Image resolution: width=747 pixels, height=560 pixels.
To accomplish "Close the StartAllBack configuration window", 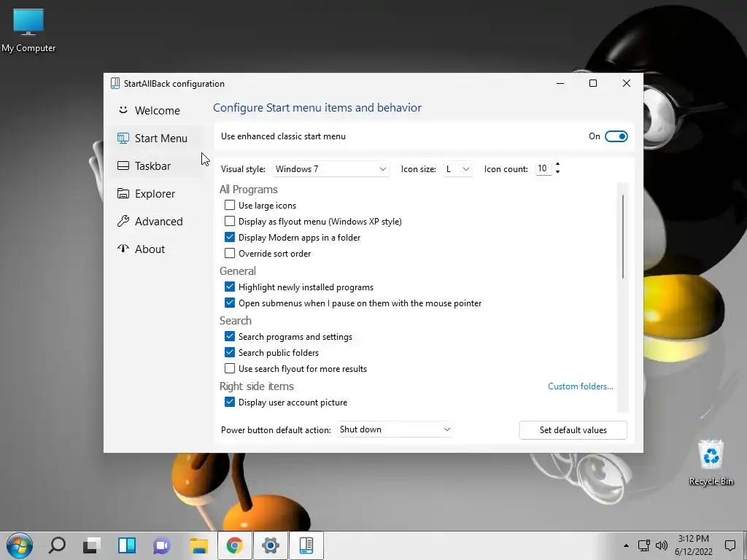I will click(627, 83).
